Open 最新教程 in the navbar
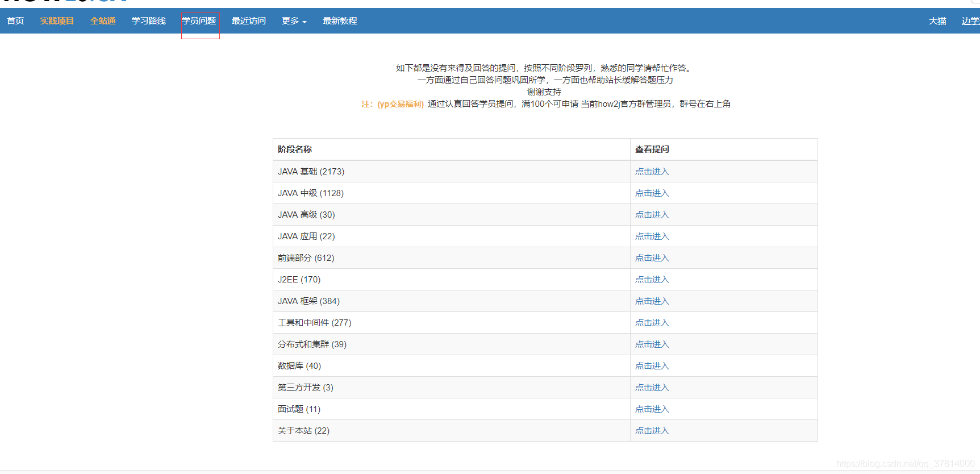 click(340, 21)
